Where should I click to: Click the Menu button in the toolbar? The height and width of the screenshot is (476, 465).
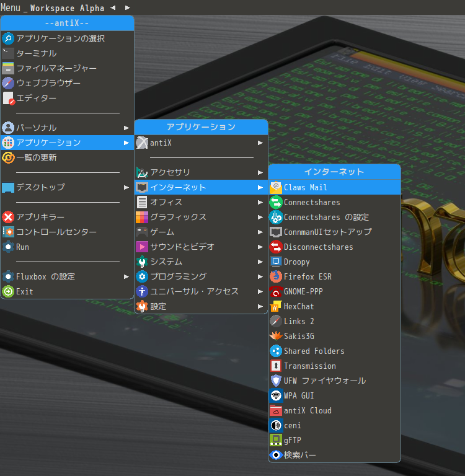11,7
